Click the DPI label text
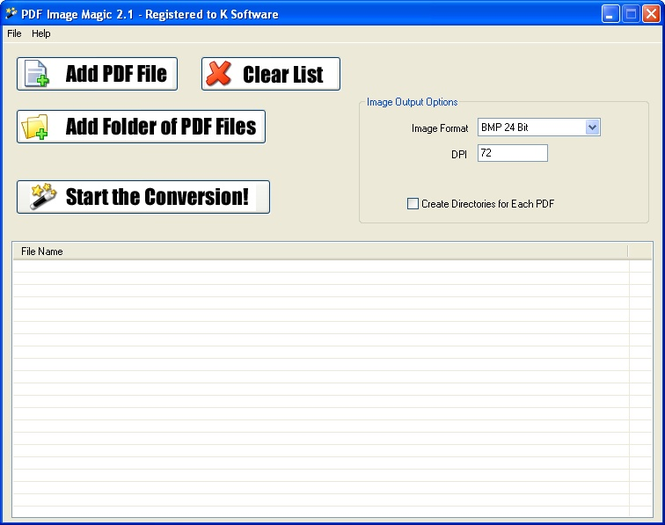Viewport: 665px width, 525px height. pos(459,154)
